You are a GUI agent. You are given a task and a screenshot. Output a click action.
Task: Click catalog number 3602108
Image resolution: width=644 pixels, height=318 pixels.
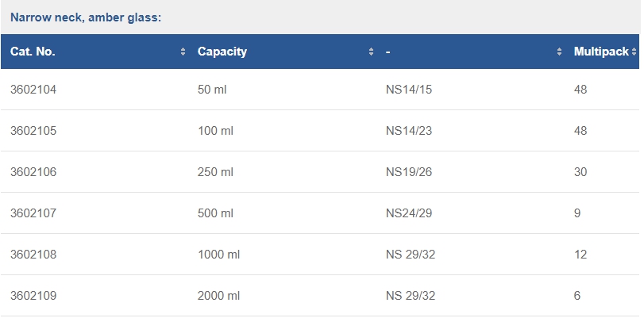(33, 255)
